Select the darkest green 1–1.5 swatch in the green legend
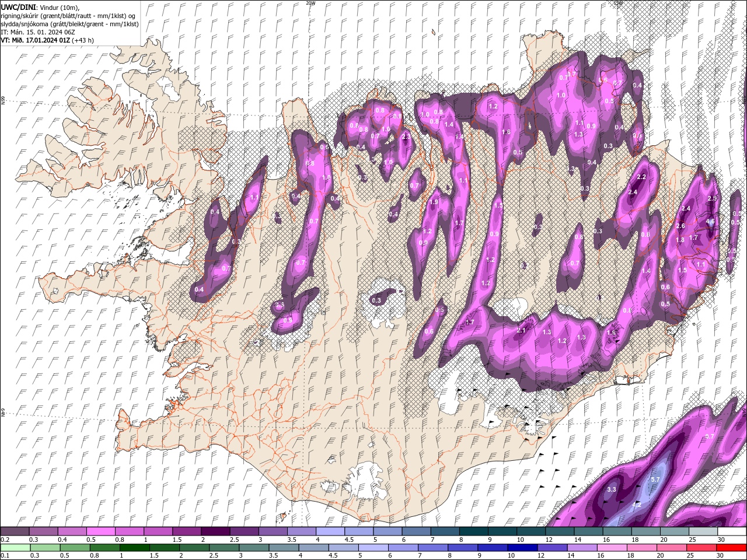The image size is (747, 560). (134, 547)
